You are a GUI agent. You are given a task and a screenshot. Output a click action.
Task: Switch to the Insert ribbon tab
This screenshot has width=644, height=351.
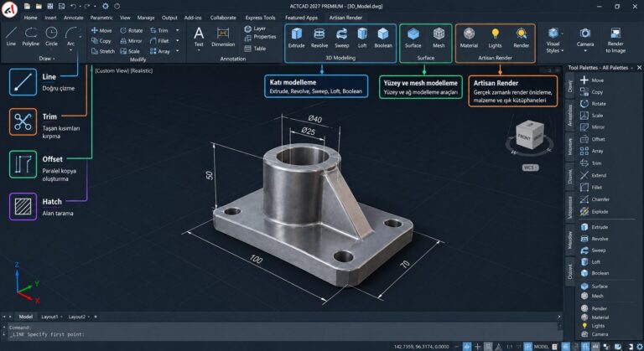pos(50,18)
